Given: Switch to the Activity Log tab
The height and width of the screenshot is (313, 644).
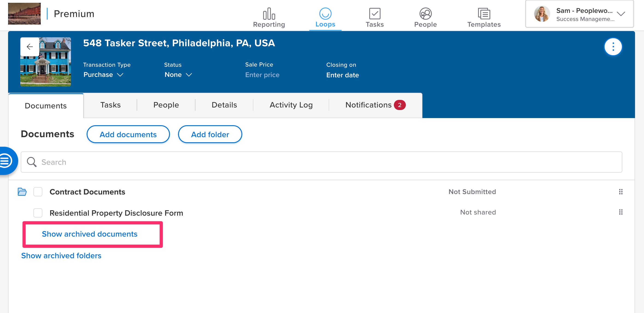Looking at the screenshot, I should [291, 105].
